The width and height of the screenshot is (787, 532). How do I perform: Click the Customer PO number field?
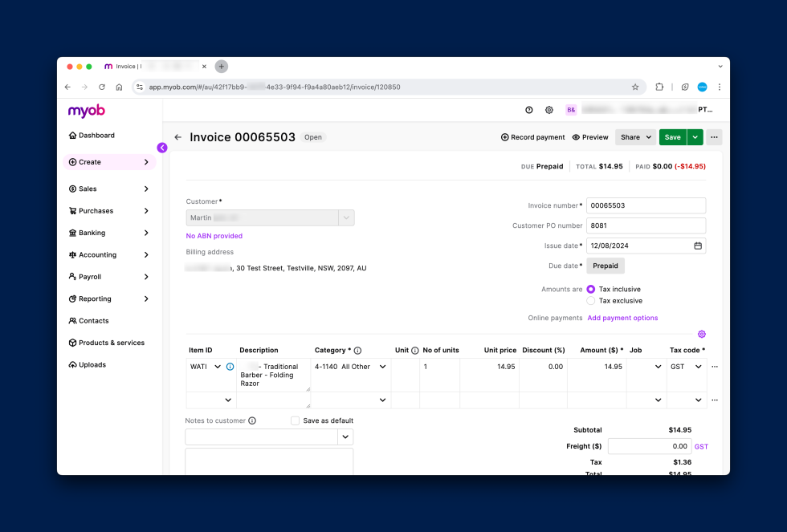[646, 225]
